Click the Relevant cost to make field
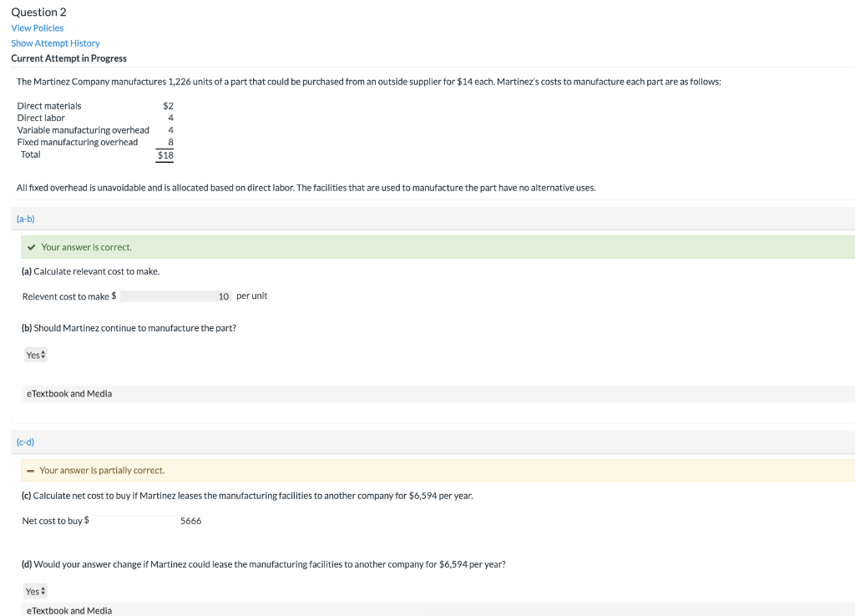Image resolution: width=855 pixels, height=616 pixels. [176, 296]
